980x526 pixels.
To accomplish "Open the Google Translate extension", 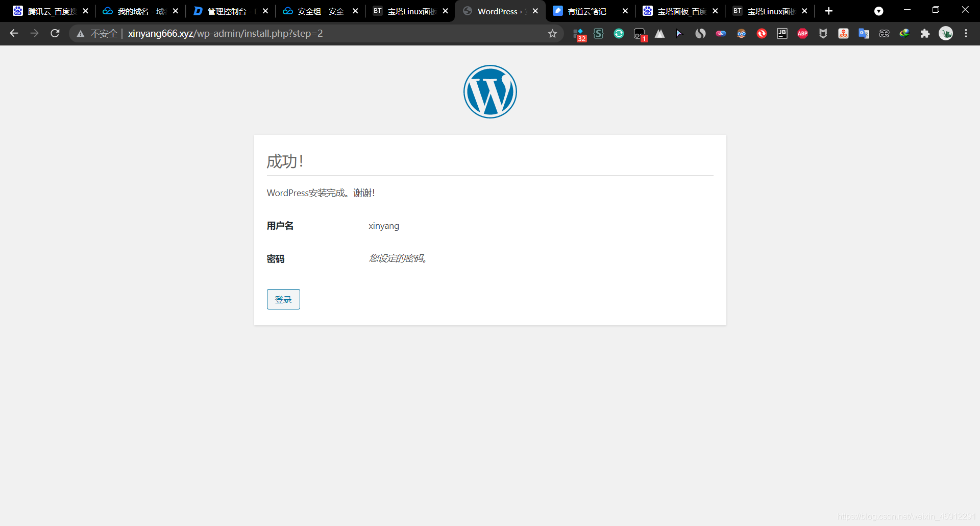I will coord(864,33).
